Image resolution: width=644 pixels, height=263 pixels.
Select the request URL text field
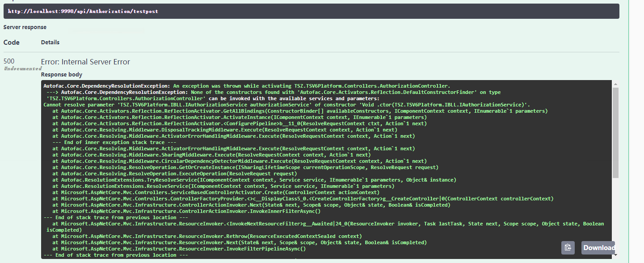point(311,11)
